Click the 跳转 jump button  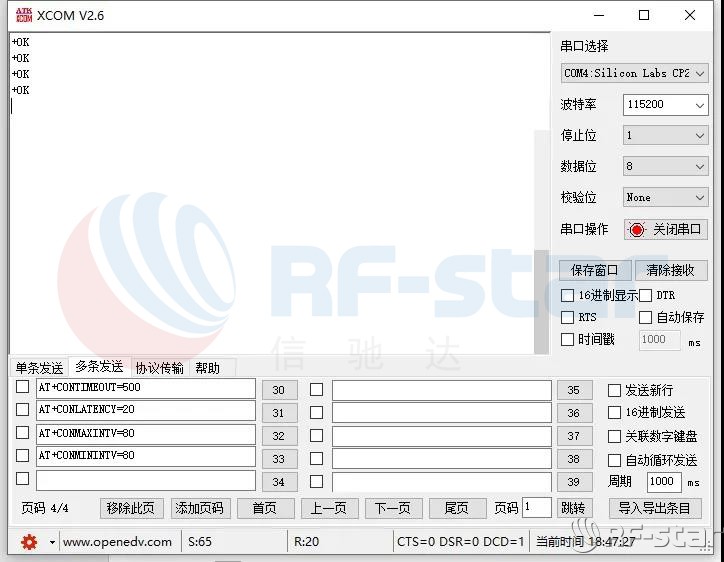[574, 508]
